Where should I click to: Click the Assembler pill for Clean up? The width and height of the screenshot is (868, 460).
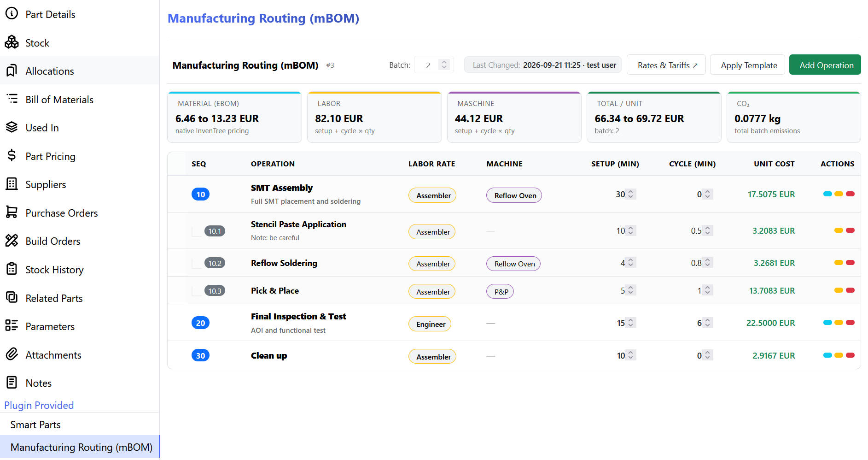point(433,357)
